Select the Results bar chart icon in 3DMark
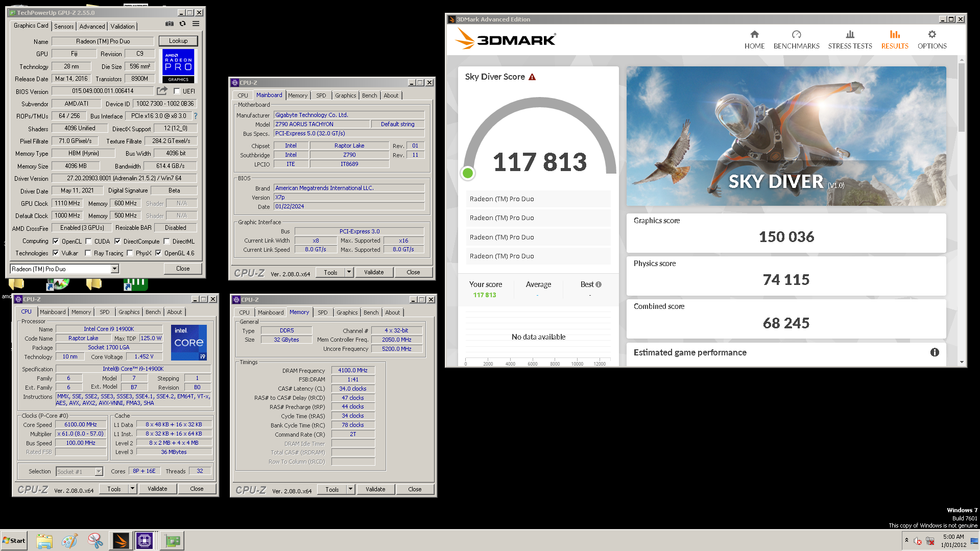 (895, 34)
